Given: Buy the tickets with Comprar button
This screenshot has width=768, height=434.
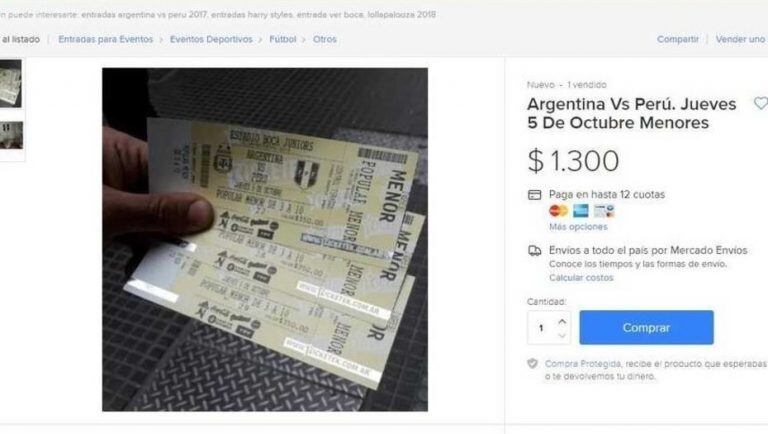Looking at the screenshot, I should [x=646, y=327].
